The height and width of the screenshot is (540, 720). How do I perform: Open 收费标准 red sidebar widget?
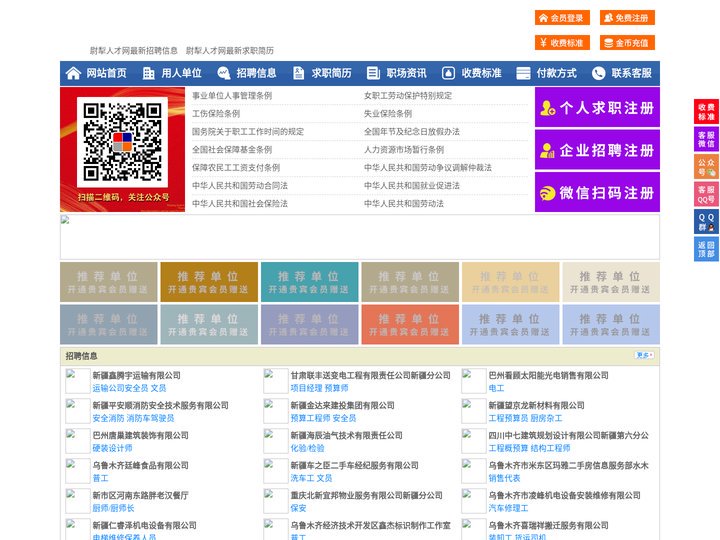coord(706,112)
